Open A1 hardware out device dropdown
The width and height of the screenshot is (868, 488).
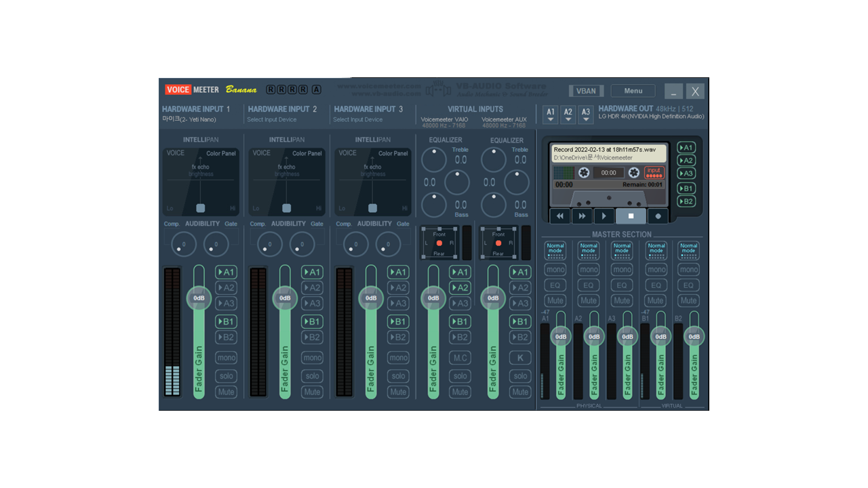coord(551,115)
